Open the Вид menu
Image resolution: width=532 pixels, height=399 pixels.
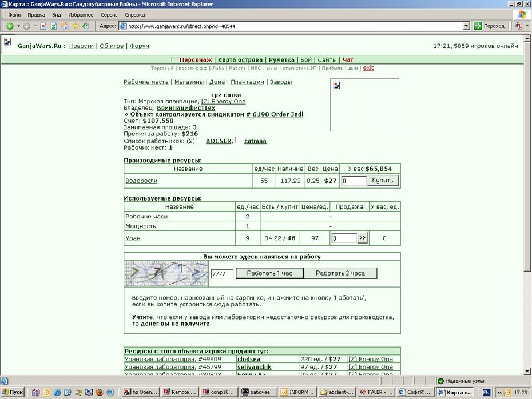pos(56,15)
